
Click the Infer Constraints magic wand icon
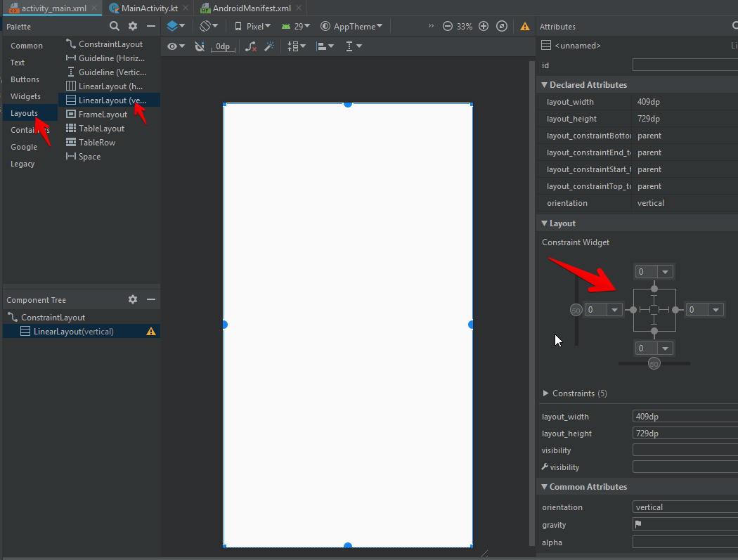point(268,46)
